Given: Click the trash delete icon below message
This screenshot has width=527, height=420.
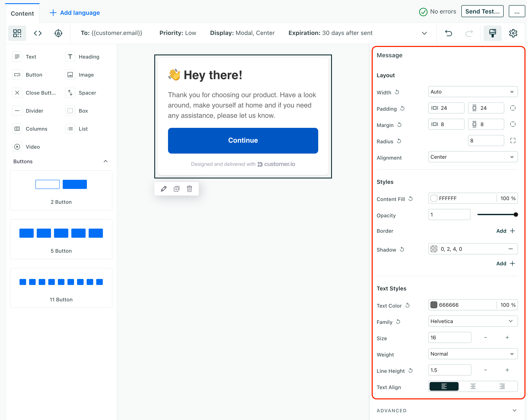Looking at the screenshot, I should coord(189,189).
